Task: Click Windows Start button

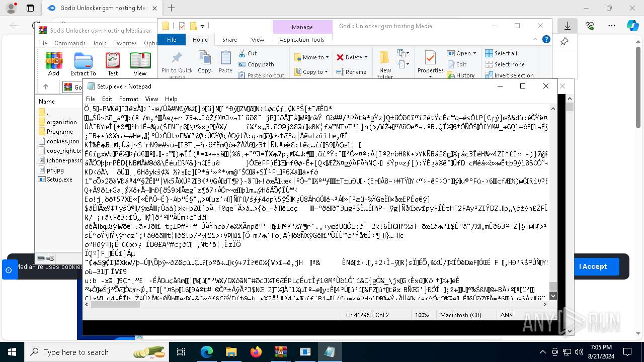Action: [12, 352]
